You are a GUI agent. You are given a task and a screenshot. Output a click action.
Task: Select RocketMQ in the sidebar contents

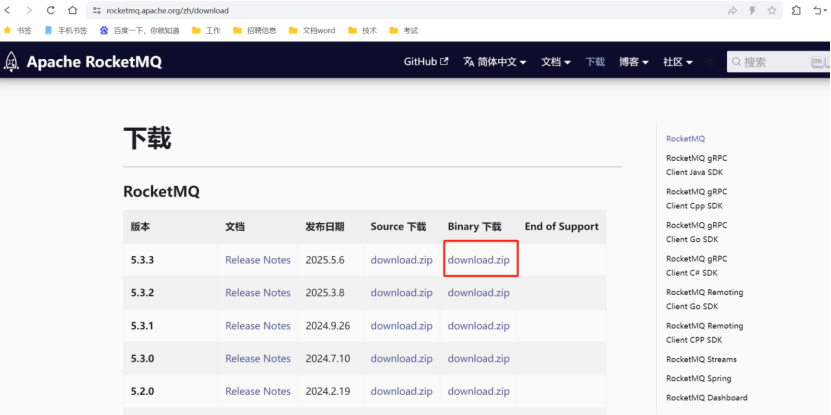click(685, 139)
